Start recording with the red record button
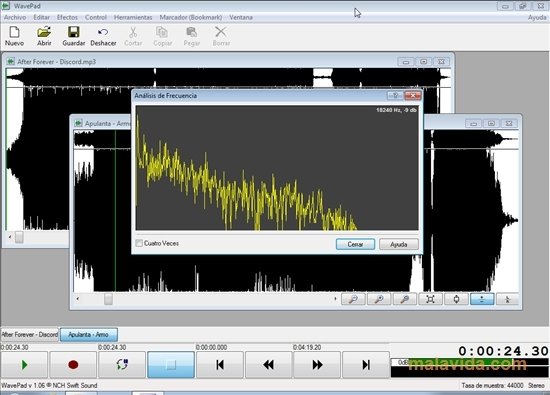 pyautogui.click(x=73, y=365)
